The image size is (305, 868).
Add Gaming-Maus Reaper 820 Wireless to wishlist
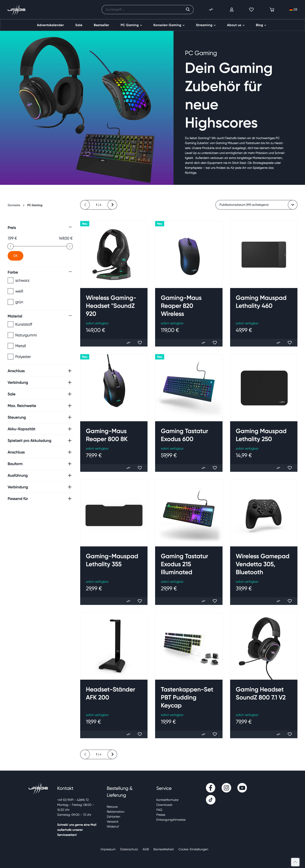pos(215,343)
